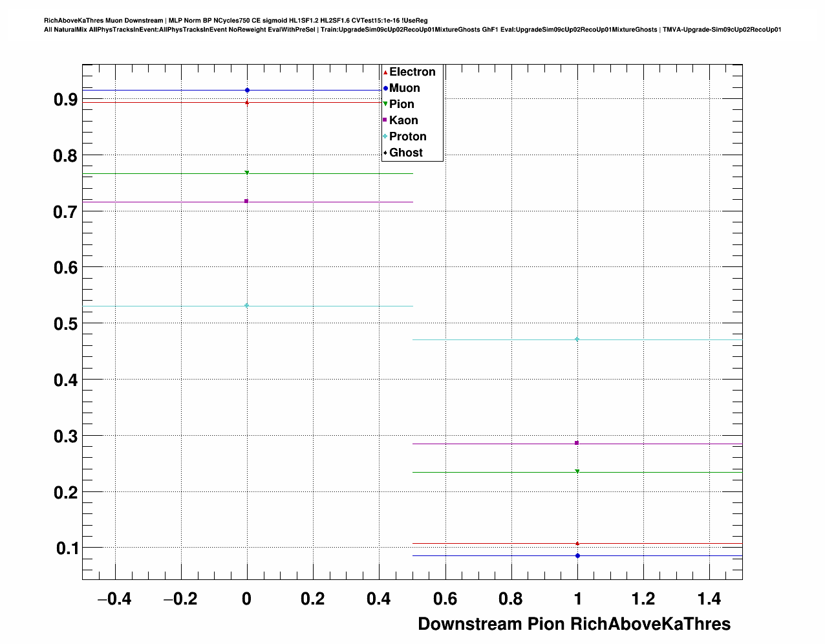Select the purple Kaon data point at x=1
The width and height of the screenshot is (825, 644).
577,443
